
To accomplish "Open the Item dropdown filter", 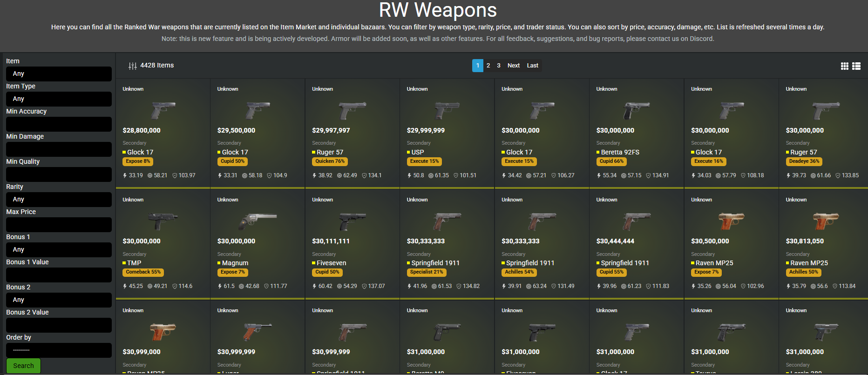I will (x=59, y=74).
